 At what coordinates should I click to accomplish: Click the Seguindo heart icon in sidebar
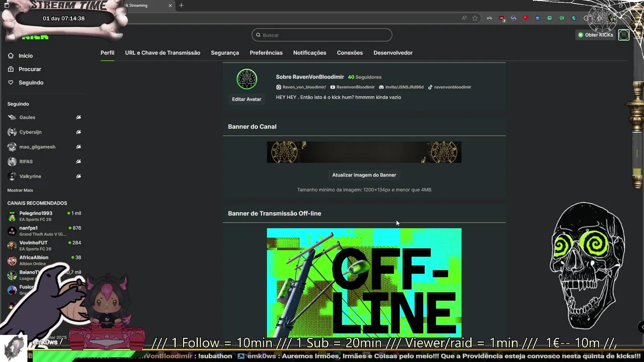pos(11,82)
